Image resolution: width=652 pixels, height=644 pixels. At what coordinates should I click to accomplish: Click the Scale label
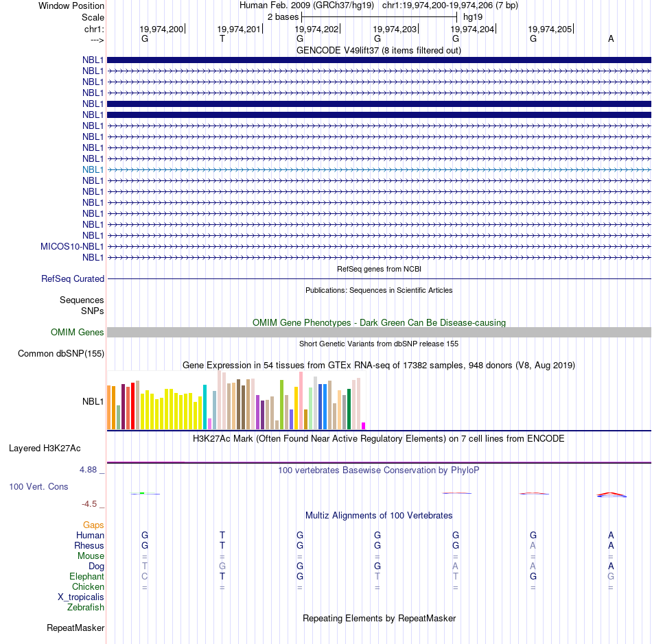pos(93,17)
